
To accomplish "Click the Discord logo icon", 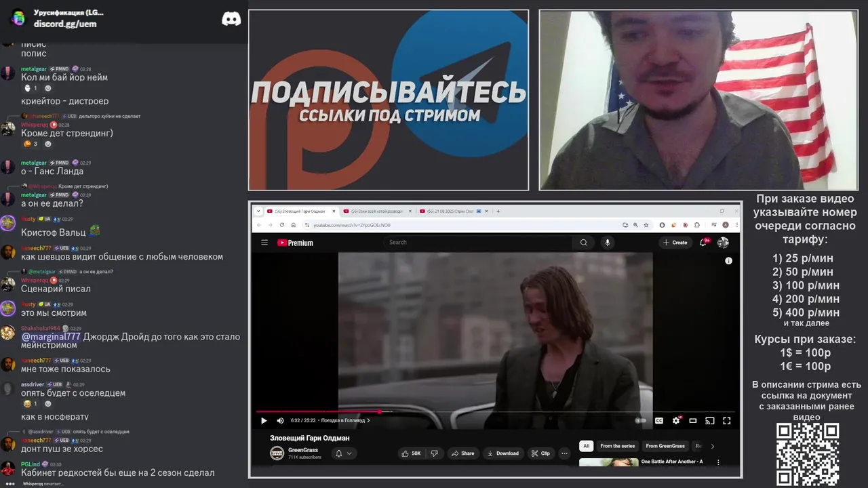I will pyautogui.click(x=231, y=19).
